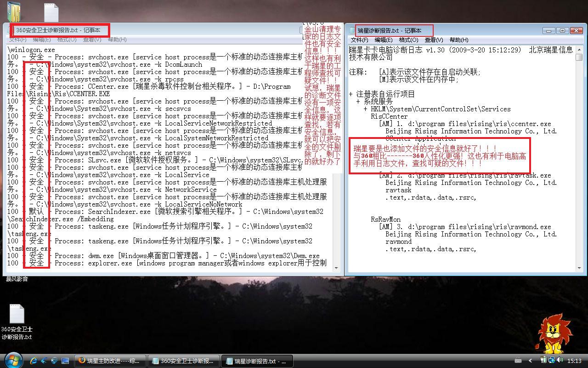Close the 瑞星诊断报告.txt Notepad window
The image size is (588, 368).
(576, 30)
